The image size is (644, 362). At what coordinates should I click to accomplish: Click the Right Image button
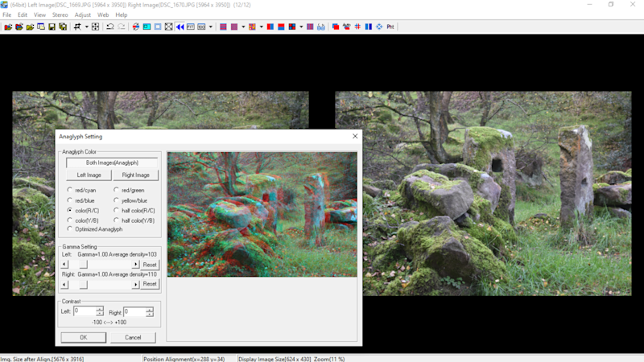coord(135,175)
